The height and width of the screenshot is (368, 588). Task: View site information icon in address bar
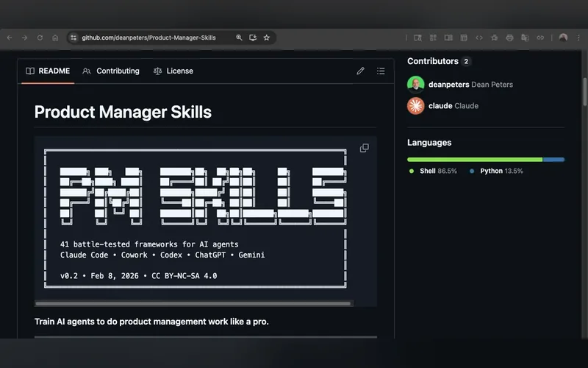73,38
